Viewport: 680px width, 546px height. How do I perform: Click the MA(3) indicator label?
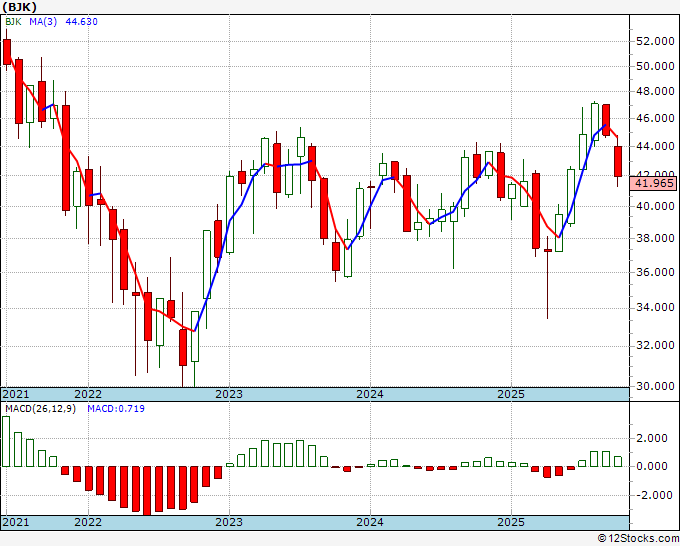43,22
